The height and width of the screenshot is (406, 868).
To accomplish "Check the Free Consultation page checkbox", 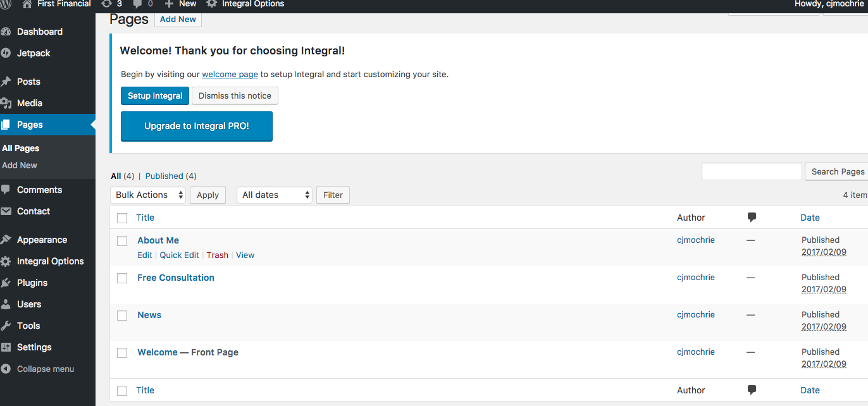I will [122, 278].
